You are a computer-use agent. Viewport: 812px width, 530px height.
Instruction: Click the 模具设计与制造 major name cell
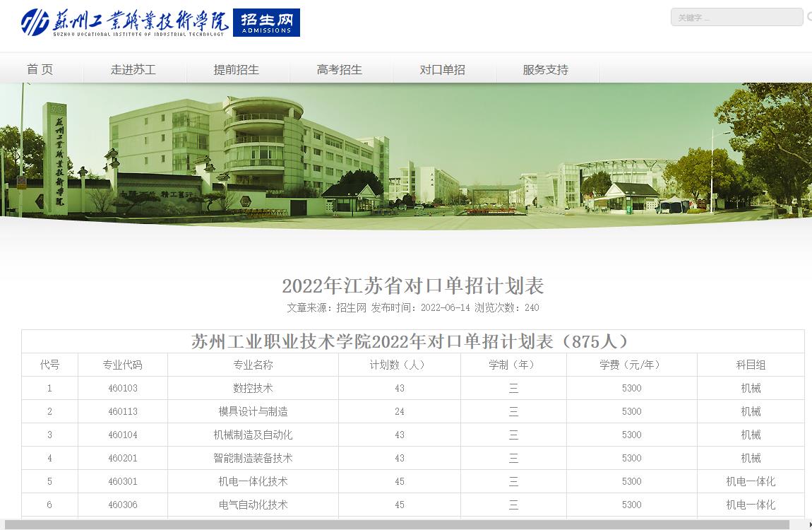pyautogui.click(x=253, y=411)
